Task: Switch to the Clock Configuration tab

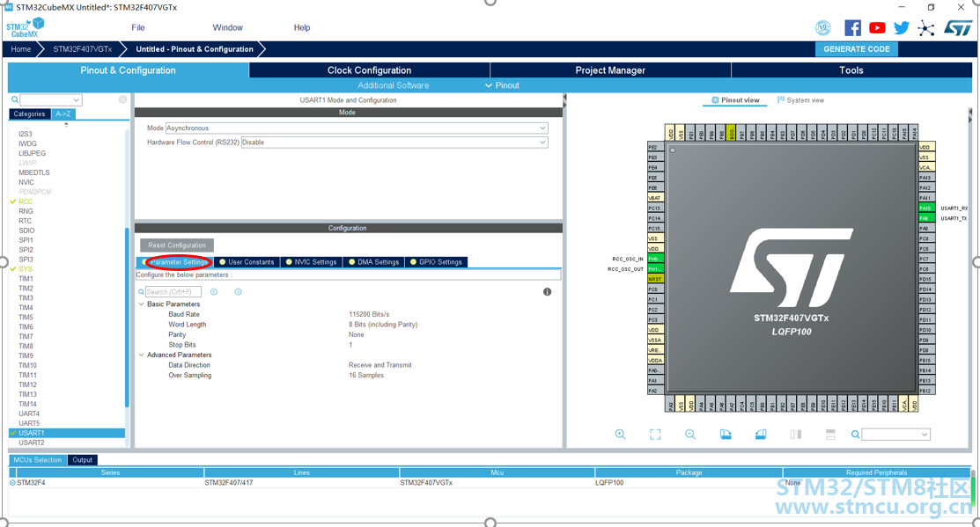Action: coord(370,70)
